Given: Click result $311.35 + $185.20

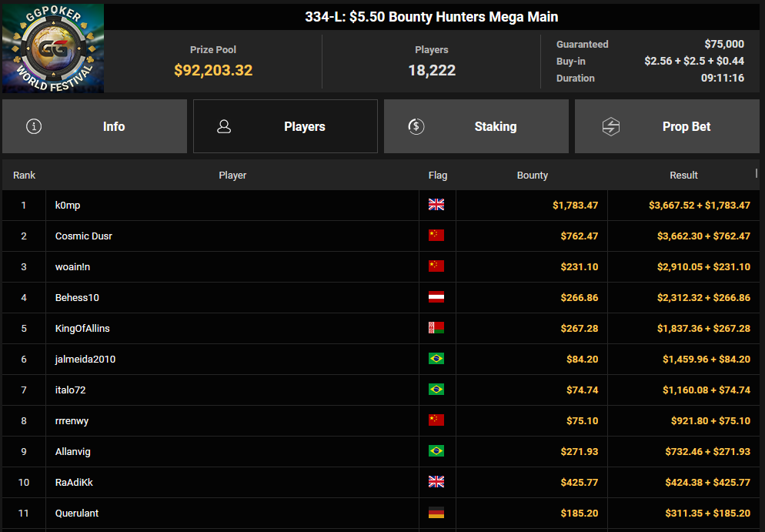Looking at the screenshot, I should 707,513.
